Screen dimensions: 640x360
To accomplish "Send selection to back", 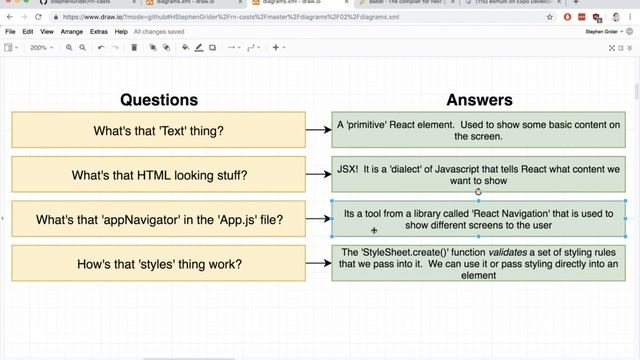I will click(166, 48).
